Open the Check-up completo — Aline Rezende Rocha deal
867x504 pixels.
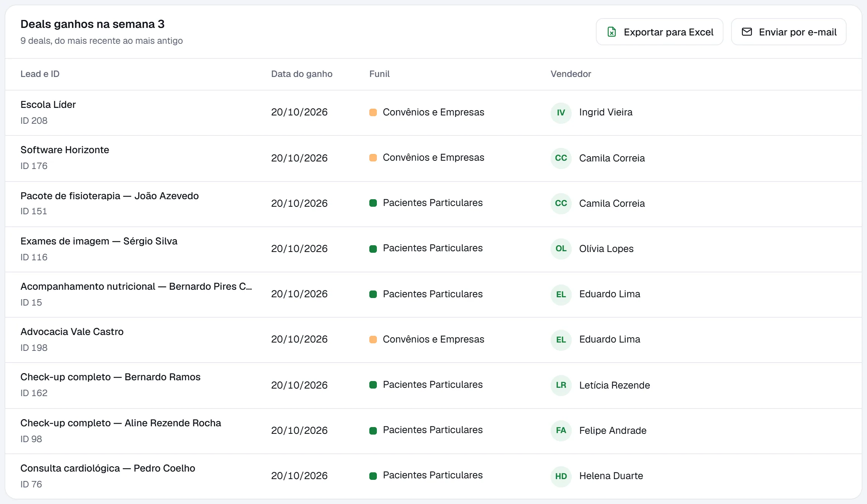[x=121, y=423]
